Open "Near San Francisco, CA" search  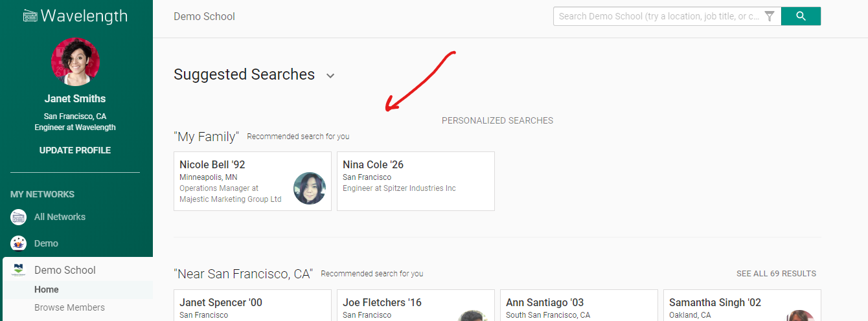[x=244, y=274]
